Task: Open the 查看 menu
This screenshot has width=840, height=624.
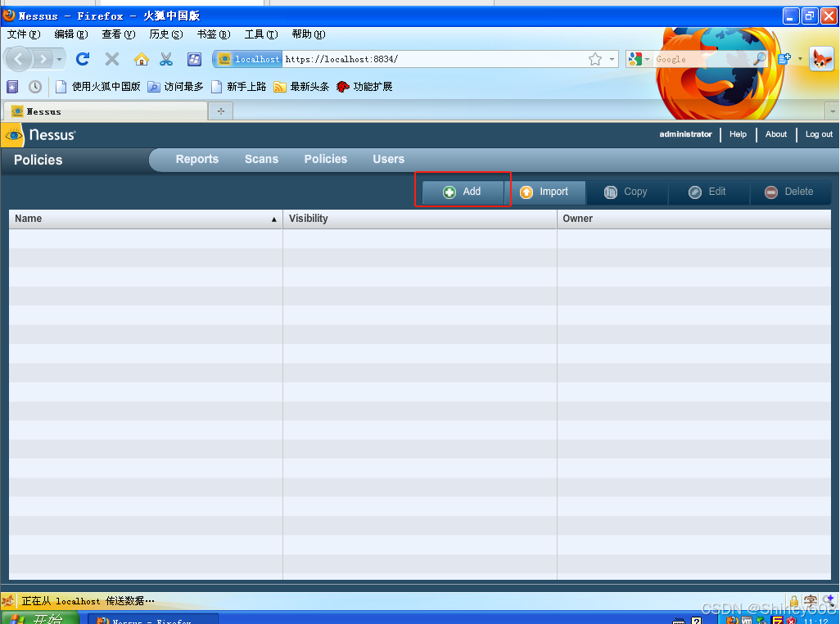Action: [x=119, y=34]
